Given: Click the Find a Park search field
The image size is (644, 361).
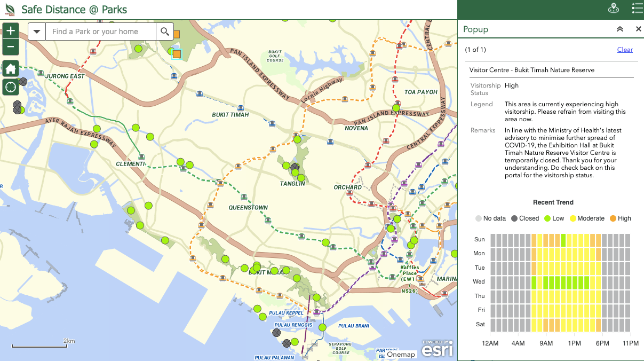Looking at the screenshot, I should [101, 32].
